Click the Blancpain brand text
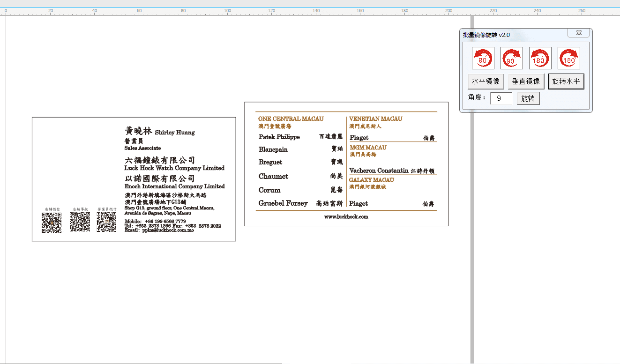Viewport: 620px width, 364px height. [x=273, y=149]
